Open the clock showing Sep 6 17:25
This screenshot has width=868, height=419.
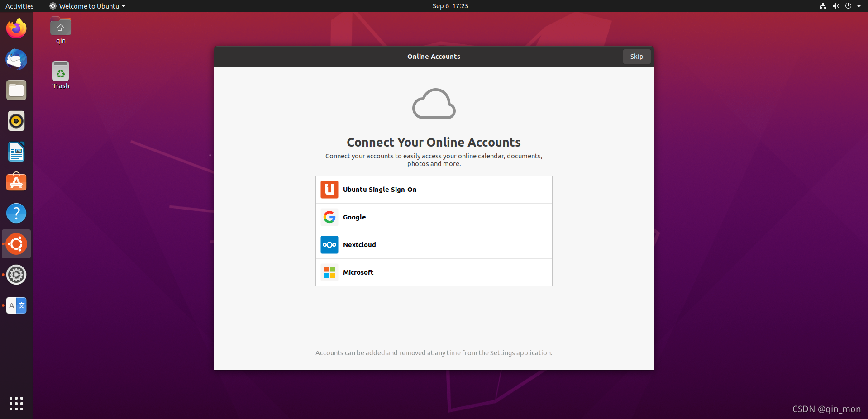[450, 6]
